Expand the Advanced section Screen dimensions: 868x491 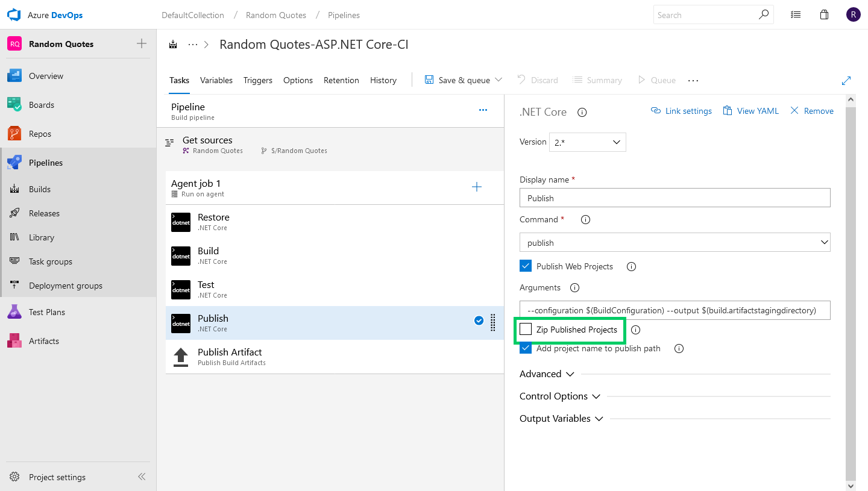tap(547, 374)
